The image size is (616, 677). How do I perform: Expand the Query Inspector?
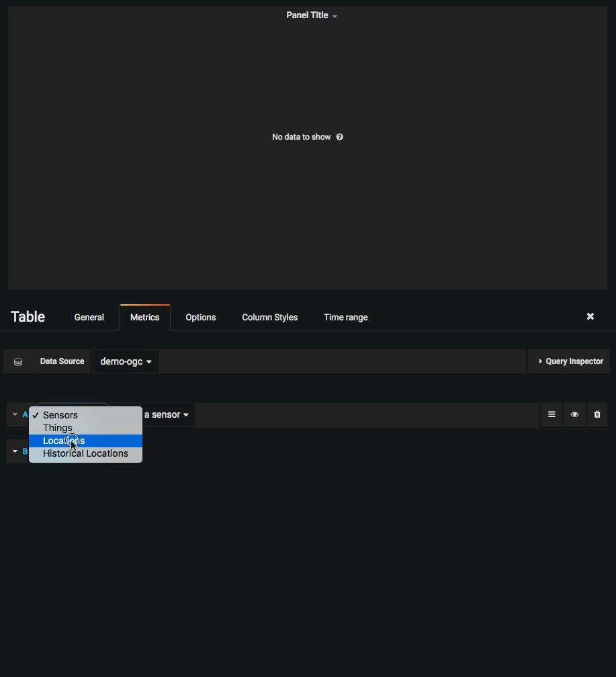(570, 361)
